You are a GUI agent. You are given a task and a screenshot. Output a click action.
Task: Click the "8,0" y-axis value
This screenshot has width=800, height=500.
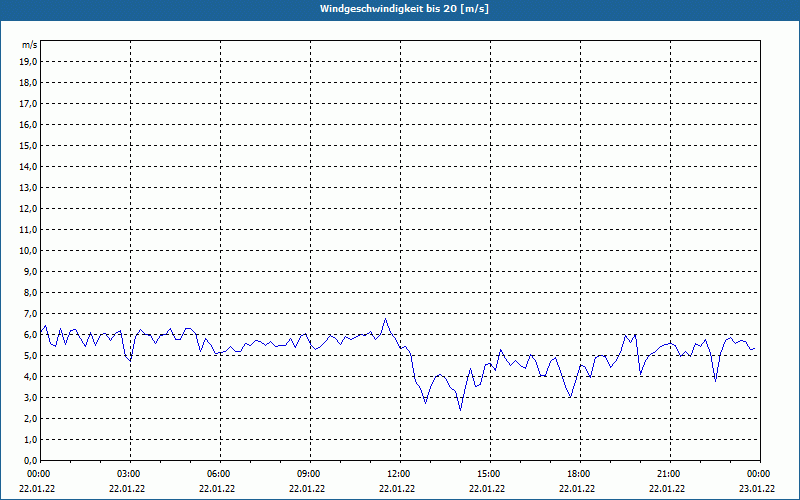tap(30, 293)
